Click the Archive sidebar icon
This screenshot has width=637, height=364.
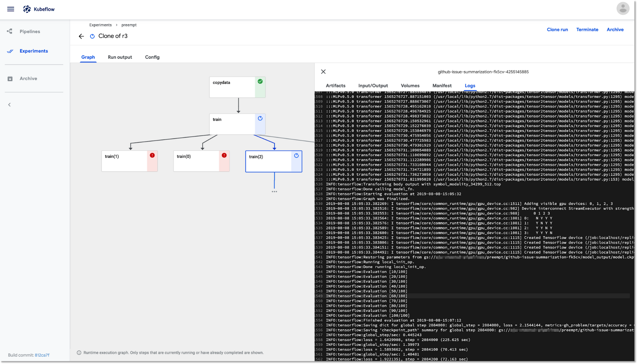pyautogui.click(x=10, y=78)
